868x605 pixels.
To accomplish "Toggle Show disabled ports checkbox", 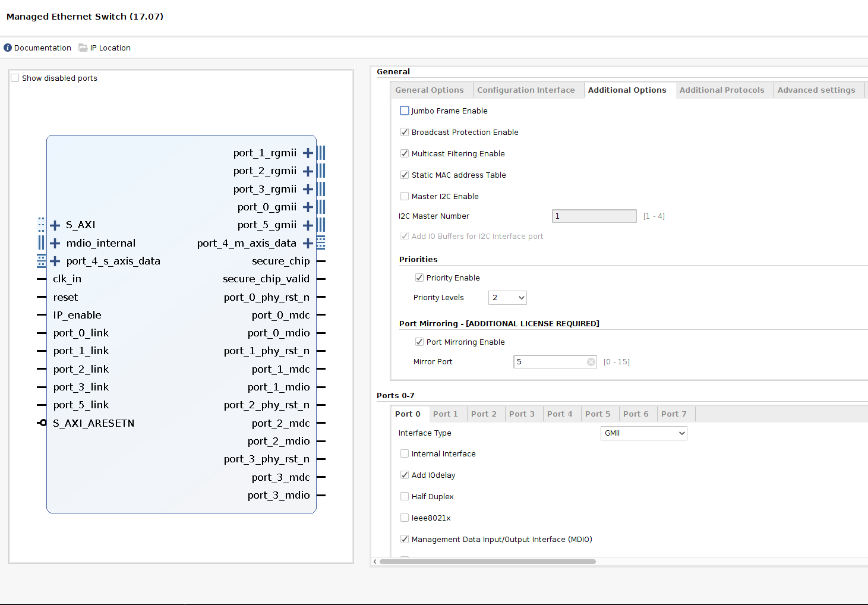I will [x=15, y=78].
